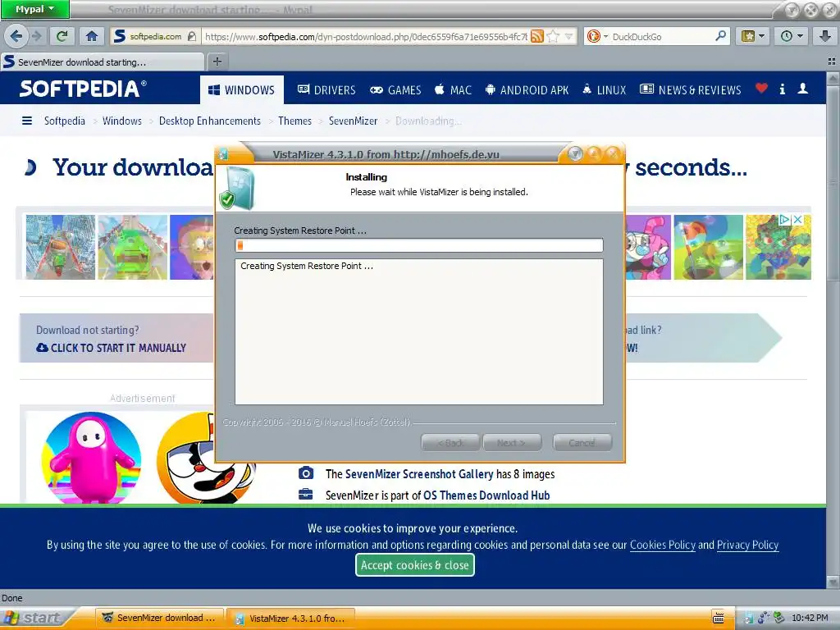Click the camera icon beside Screenshot Gallery
This screenshot has height=630, width=840.
pos(306,473)
